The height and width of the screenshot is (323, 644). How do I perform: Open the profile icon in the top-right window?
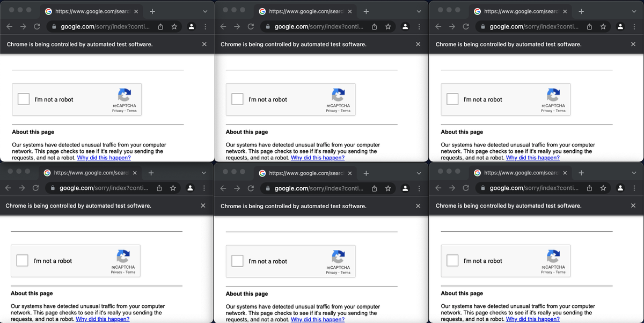tap(620, 26)
